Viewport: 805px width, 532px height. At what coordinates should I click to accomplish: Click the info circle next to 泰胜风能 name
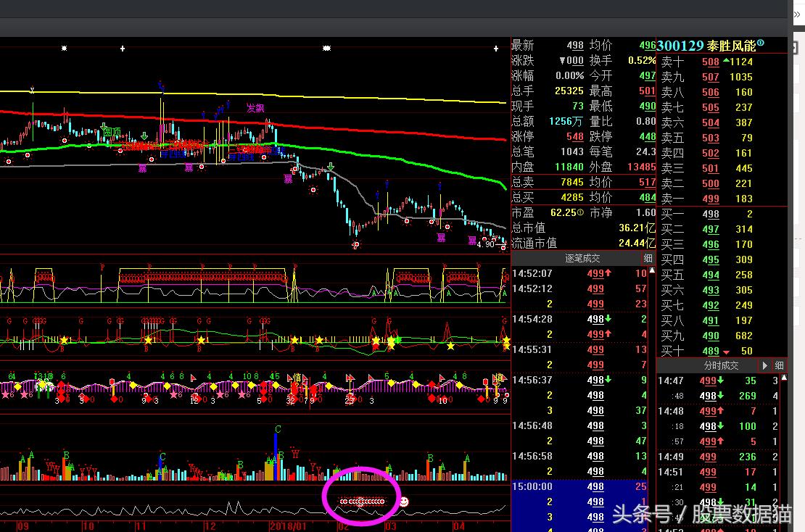(x=760, y=44)
